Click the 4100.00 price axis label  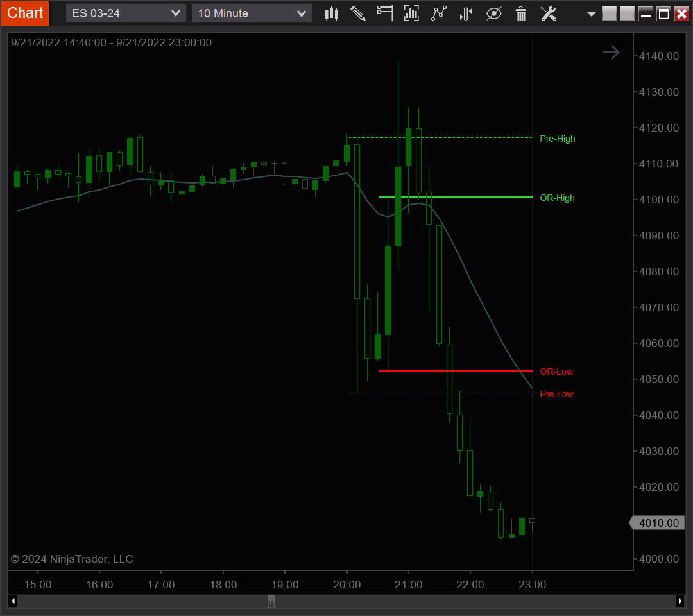click(x=658, y=200)
